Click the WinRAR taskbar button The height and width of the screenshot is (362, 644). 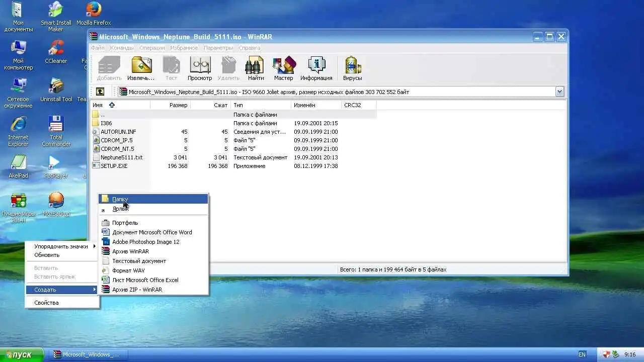pyautogui.click(x=88, y=354)
